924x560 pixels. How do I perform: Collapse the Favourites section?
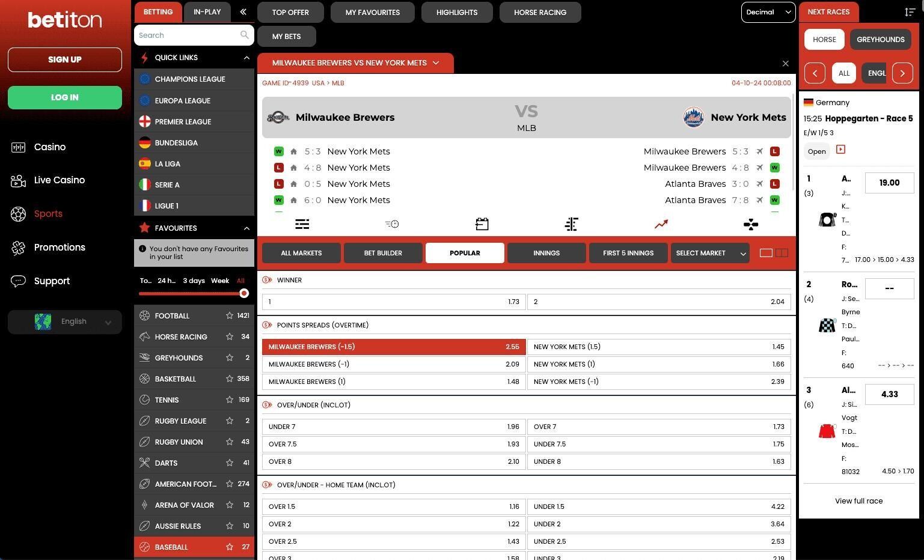(246, 228)
